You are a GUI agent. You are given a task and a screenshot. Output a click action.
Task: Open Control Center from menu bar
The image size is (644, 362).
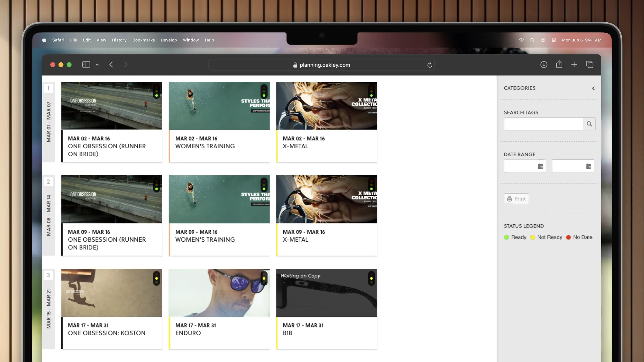(553, 40)
